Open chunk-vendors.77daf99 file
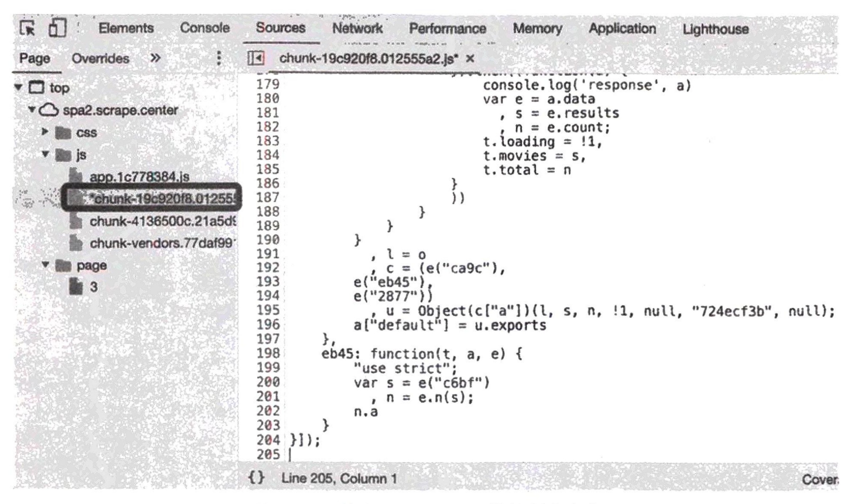The image size is (850, 504). [163, 243]
